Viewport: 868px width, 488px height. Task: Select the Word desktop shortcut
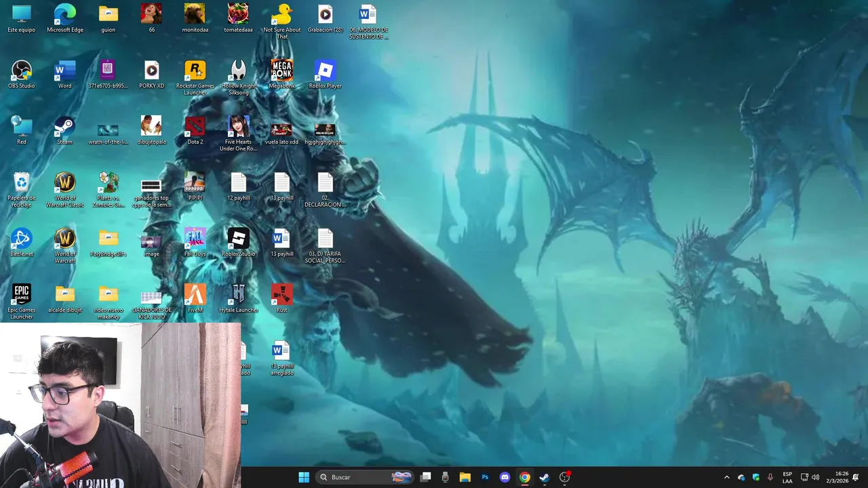[x=65, y=75]
